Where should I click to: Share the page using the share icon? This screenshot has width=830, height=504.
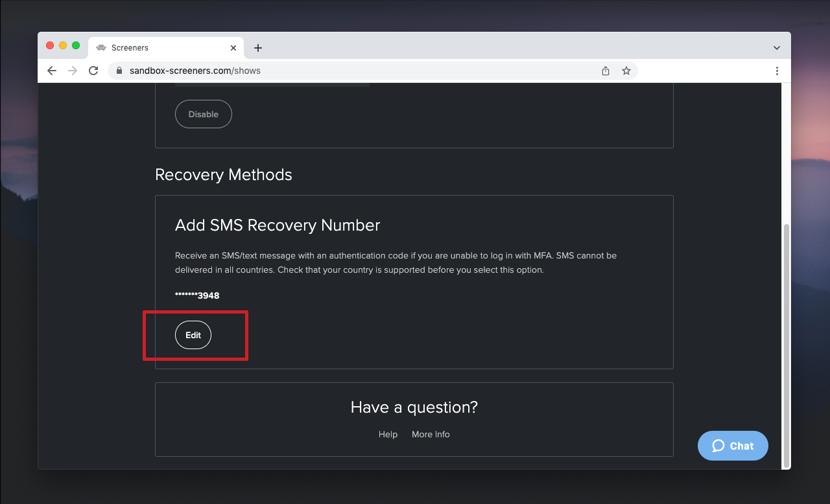pyautogui.click(x=605, y=71)
